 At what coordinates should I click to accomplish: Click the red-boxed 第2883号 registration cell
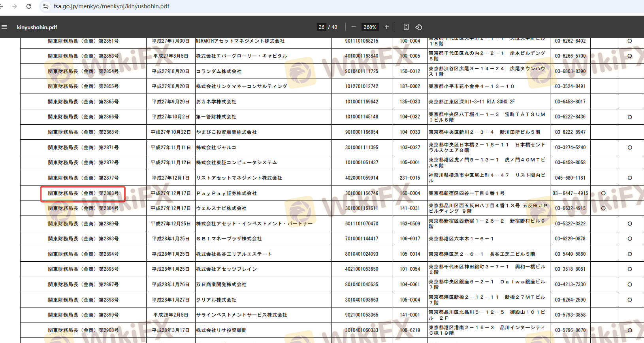83,193
